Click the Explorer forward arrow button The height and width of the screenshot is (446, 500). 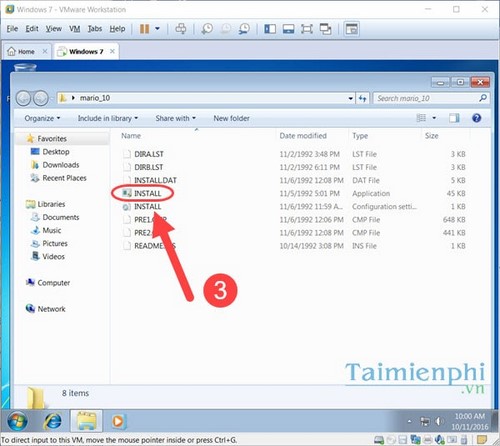tap(41, 98)
